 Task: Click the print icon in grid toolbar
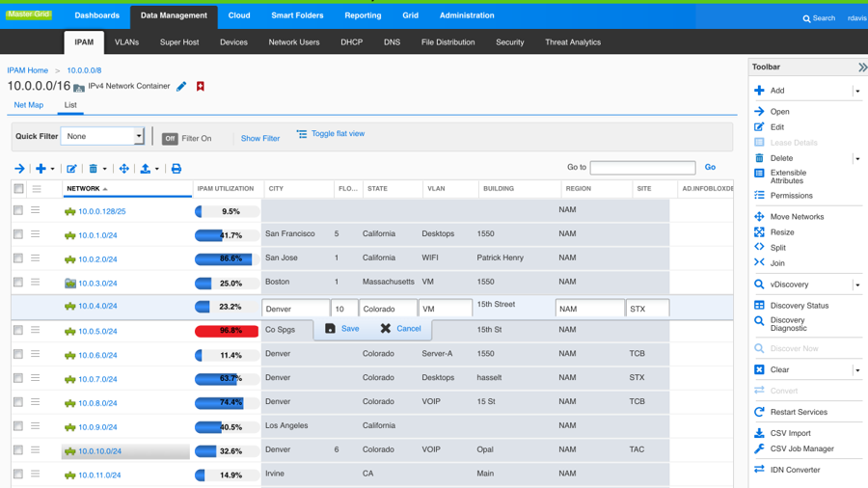[176, 169]
